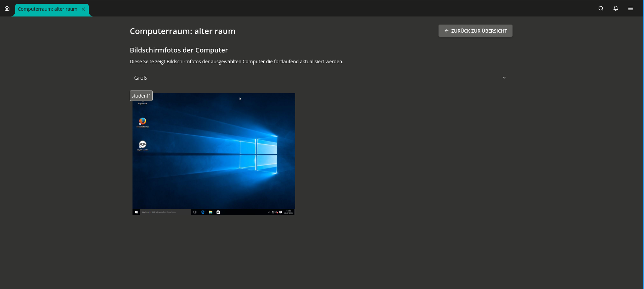Image resolution: width=644 pixels, height=289 pixels.
Task: Click the File Explorer folder icon
Action: (211, 212)
